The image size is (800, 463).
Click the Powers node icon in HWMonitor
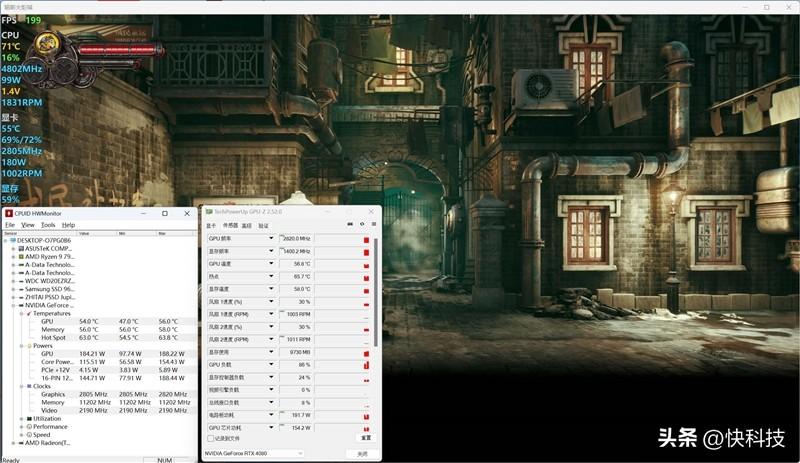[28, 345]
